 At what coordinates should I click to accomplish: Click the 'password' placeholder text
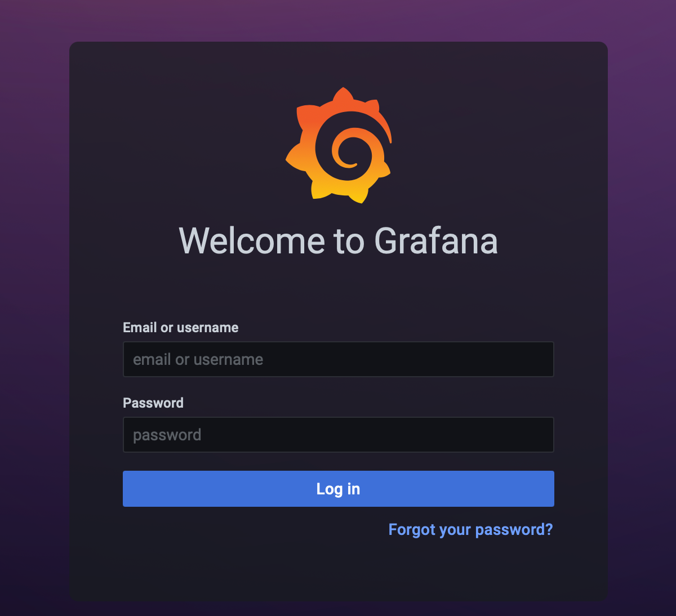click(x=167, y=435)
